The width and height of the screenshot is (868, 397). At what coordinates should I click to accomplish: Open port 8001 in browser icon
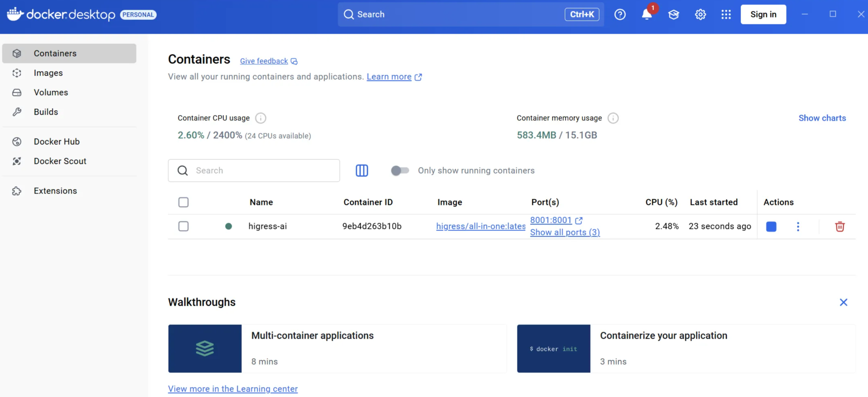pos(579,220)
